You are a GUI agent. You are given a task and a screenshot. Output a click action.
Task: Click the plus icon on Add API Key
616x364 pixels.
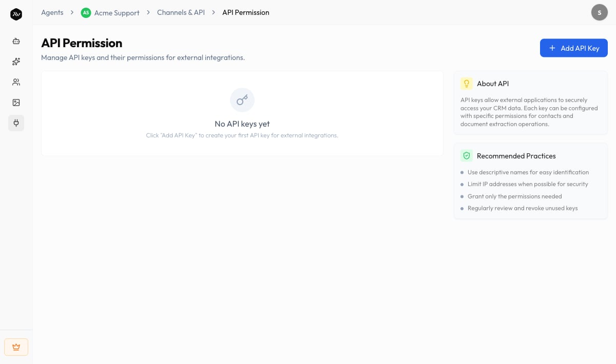(552, 48)
